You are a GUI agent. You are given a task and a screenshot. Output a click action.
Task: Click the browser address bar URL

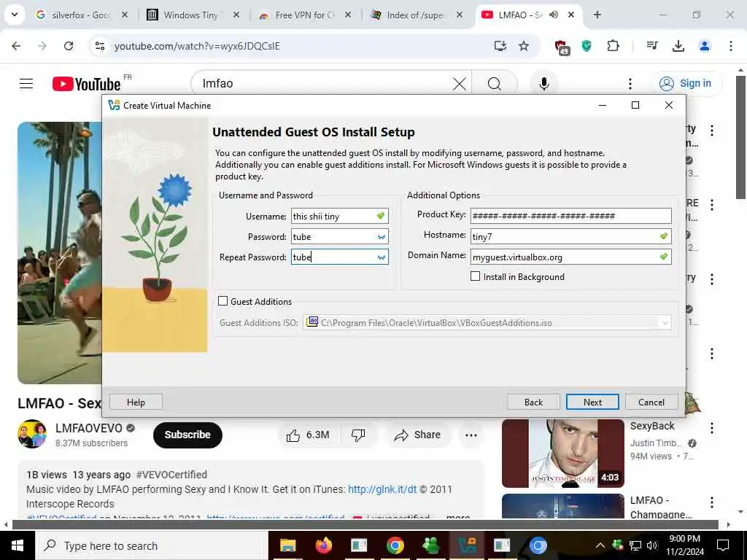coord(197,46)
